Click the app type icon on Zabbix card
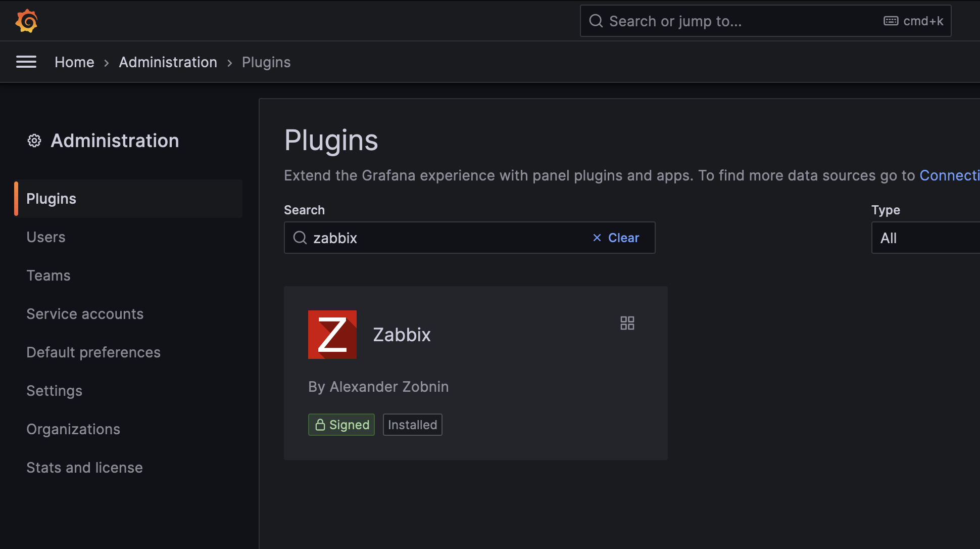 point(627,323)
